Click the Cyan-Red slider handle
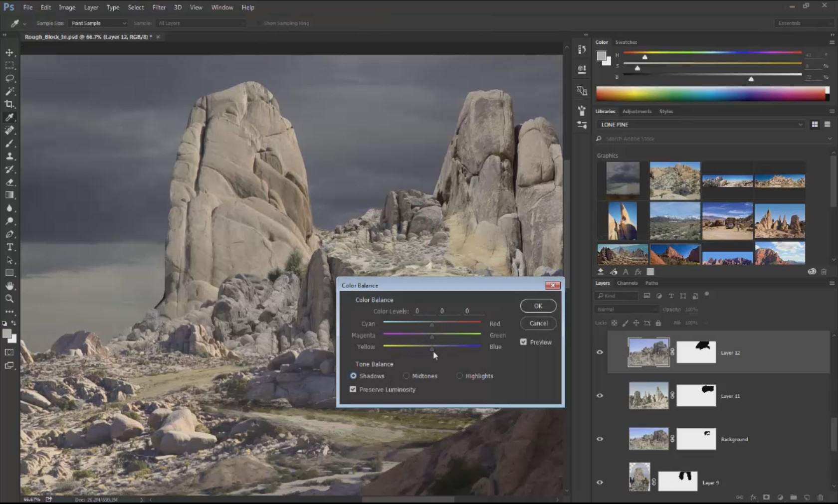This screenshot has height=504, width=838. coord(432,325)
